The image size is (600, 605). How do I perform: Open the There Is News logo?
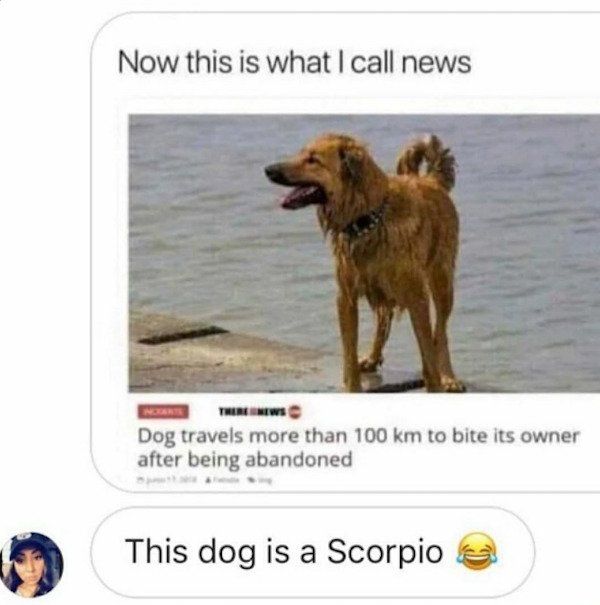[x=252, y=412]
